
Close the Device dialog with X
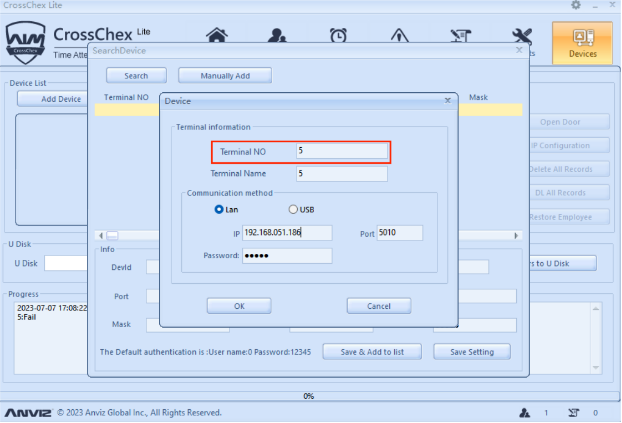446,100
